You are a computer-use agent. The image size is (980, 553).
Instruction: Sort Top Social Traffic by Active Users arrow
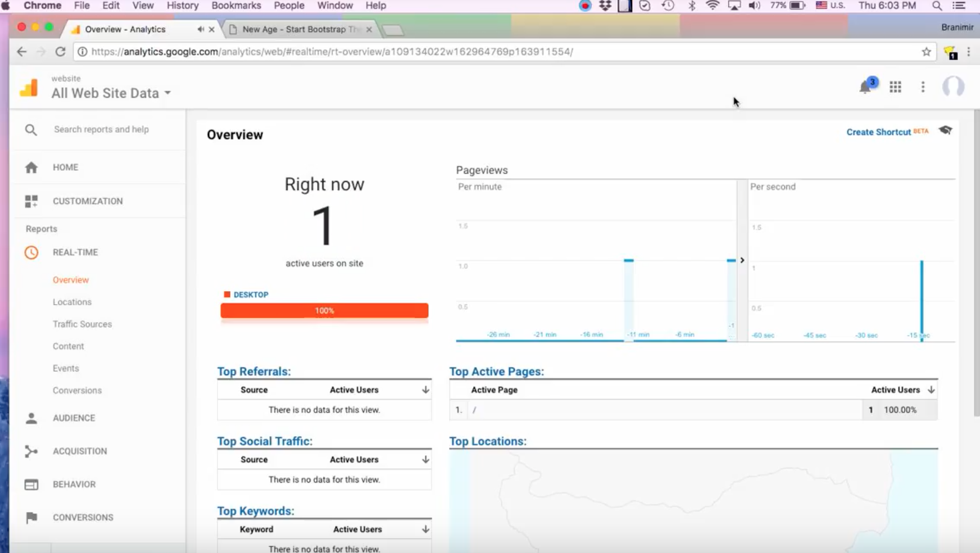click(425, 459)
